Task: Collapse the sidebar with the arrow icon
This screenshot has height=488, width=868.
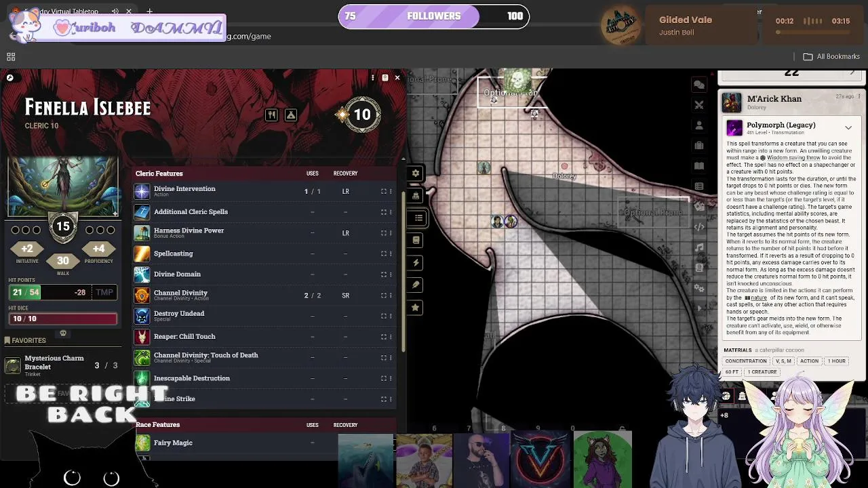Action: coord(698,308)
